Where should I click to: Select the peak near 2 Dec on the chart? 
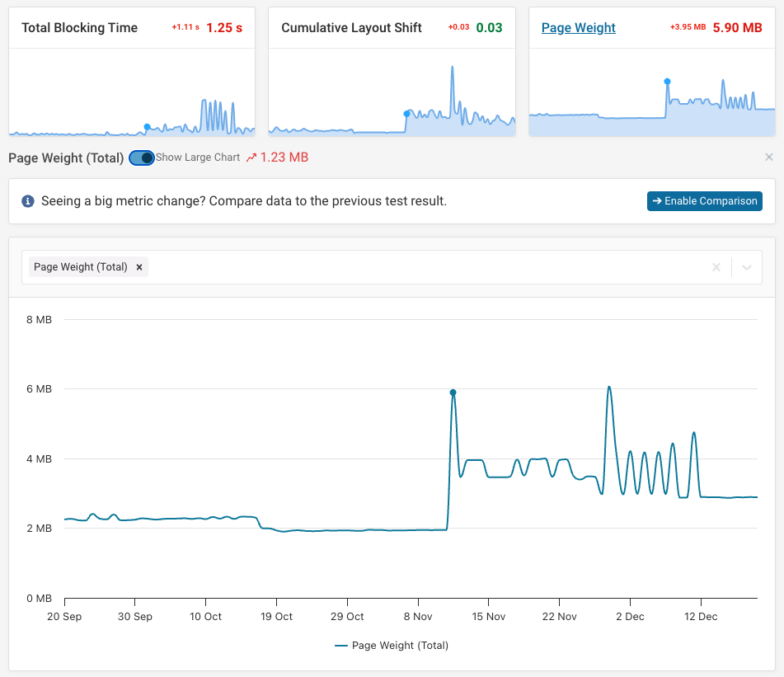[x=609, y=388]
